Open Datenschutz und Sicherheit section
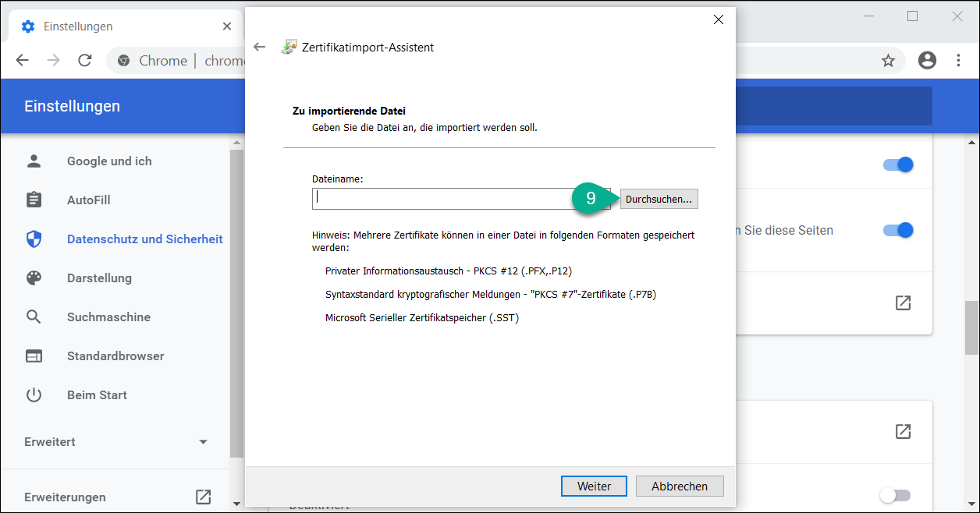980x513 pixels. (144, 239)
